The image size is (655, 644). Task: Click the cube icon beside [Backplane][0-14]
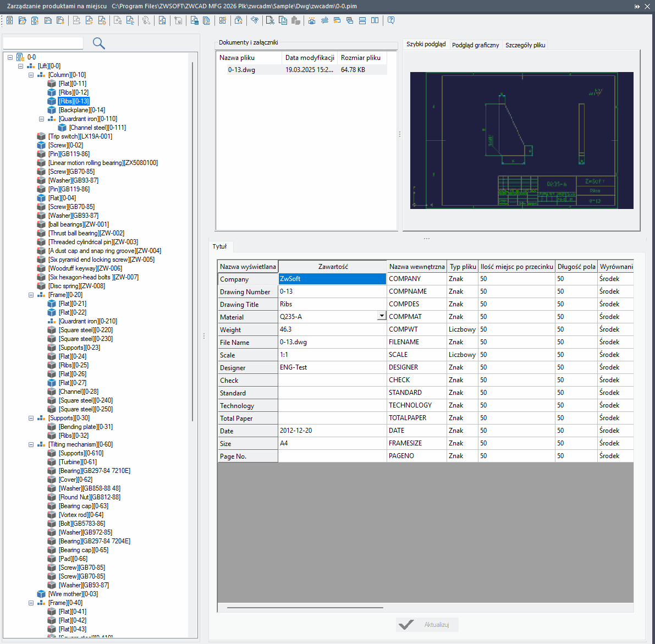[52, 110]
